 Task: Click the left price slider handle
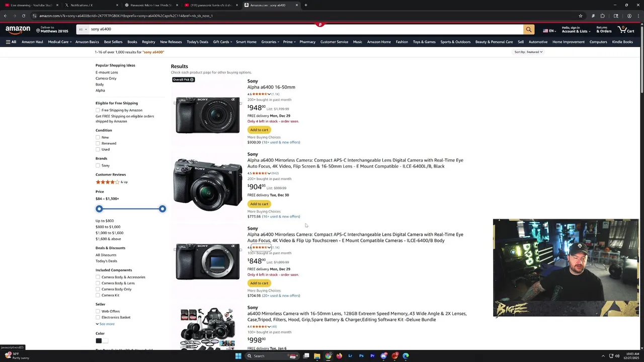[x=99, y=209]
